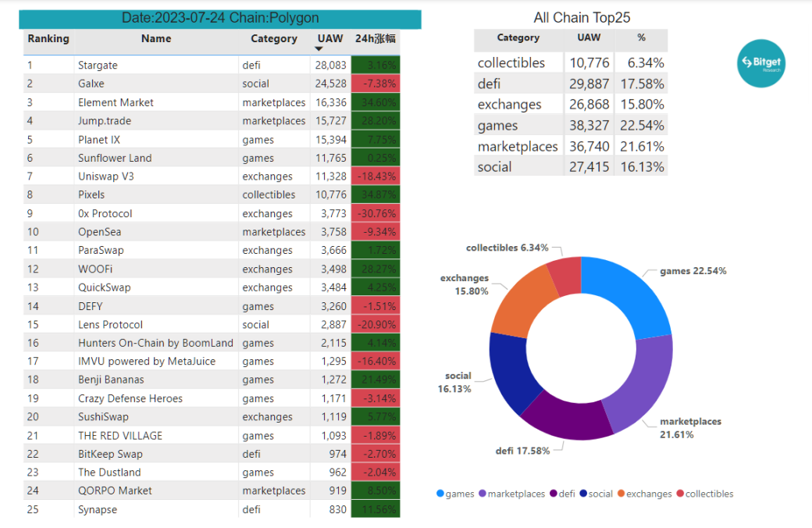Image resolution: width=812 pixels, height=528 pixels.
Task: Click the social donut segment
Action: (x=511, y=370)
